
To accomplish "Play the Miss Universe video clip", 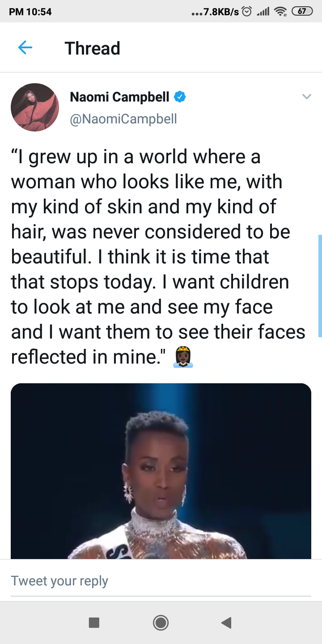I will point(161,471).
